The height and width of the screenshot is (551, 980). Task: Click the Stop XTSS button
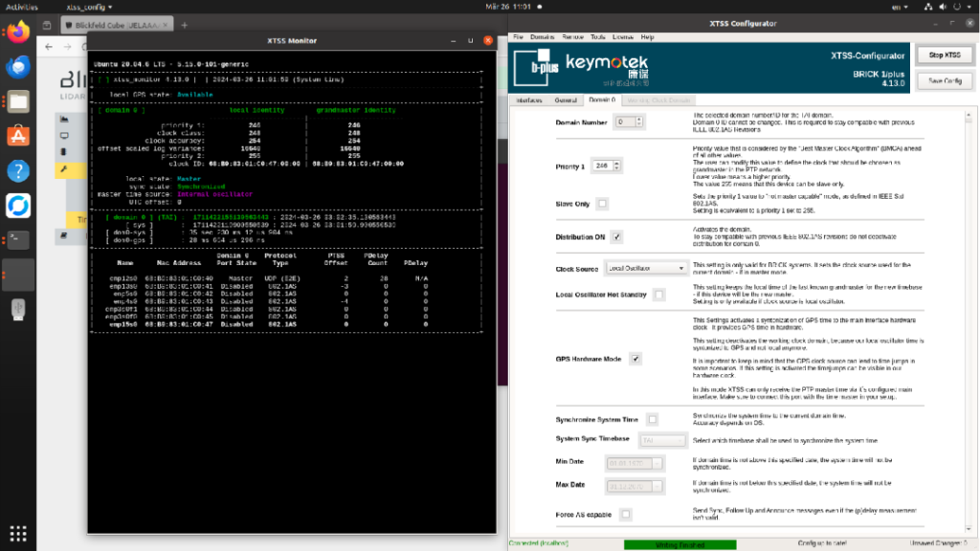(x=945, y=55)
